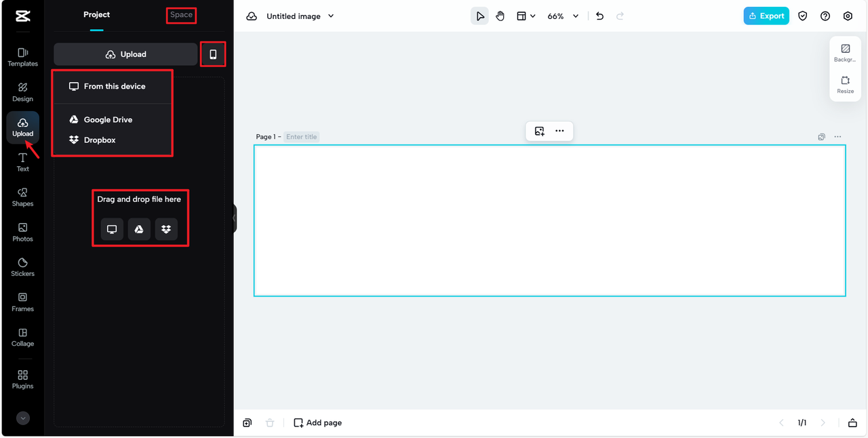
Task: Click the 1/1 page indicator
Action: coord(802,422)
